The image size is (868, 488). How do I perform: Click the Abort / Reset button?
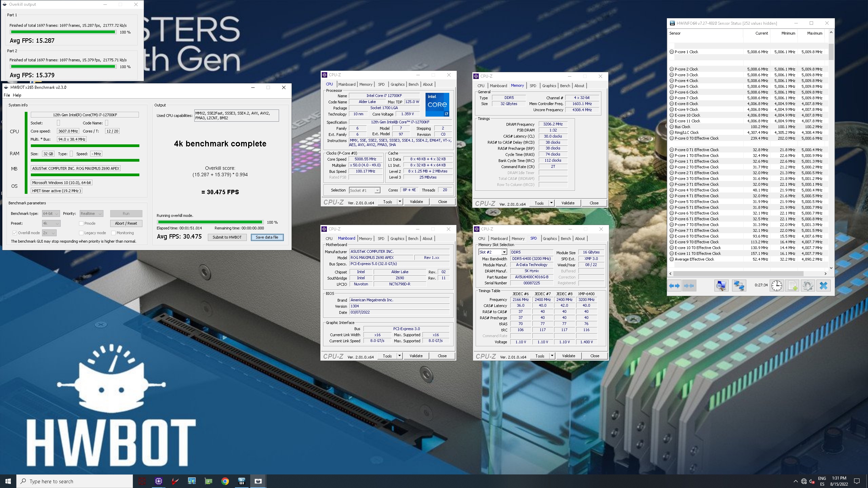tap(126, 223)
